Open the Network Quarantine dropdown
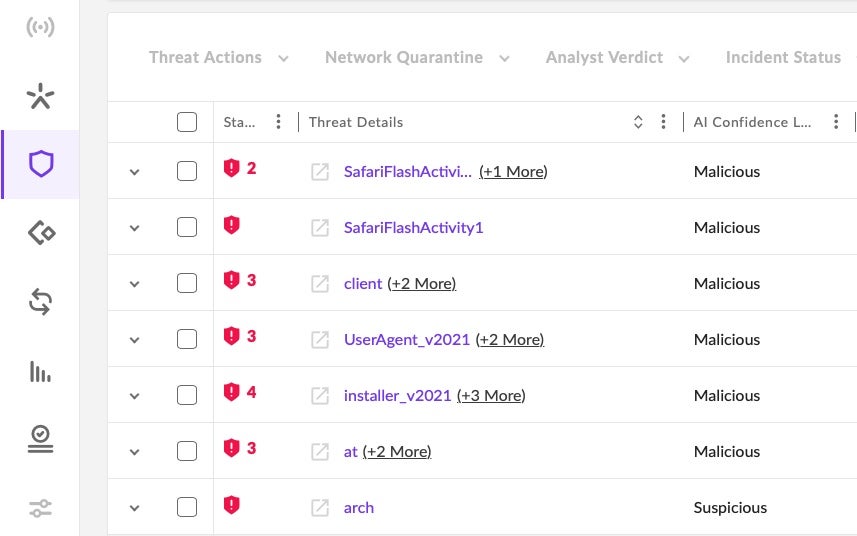The image size is (857, 536). (x=417, y=58)
